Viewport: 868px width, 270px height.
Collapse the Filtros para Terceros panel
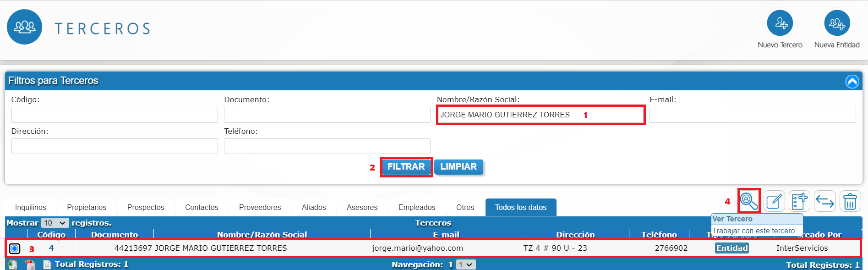[852, 82]
